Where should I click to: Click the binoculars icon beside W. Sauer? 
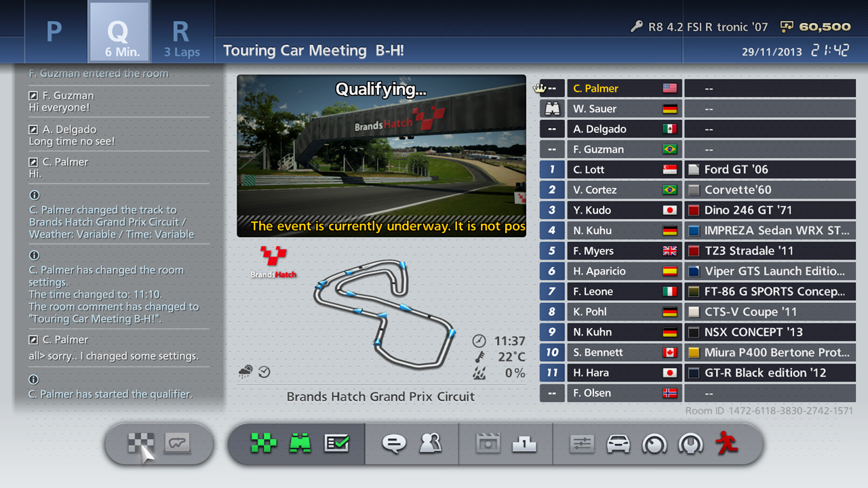coord(552,108)
